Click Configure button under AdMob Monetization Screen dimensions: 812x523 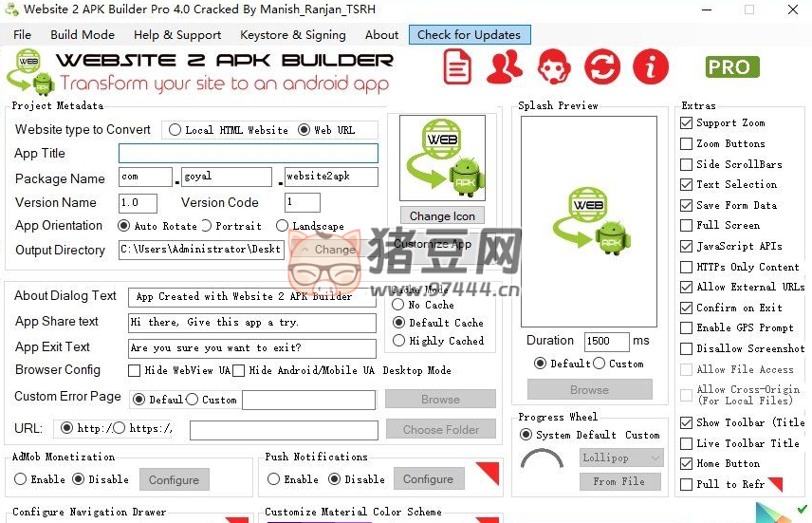point(174,480)
